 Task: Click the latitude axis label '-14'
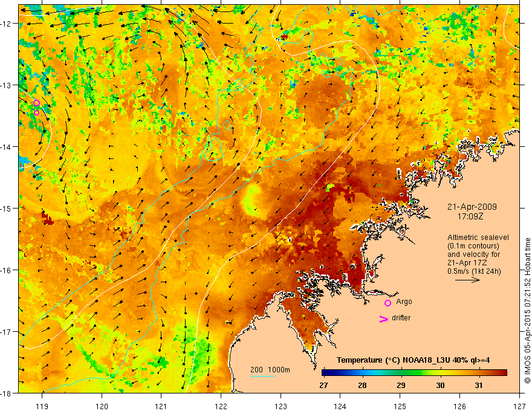pos(7,147)
